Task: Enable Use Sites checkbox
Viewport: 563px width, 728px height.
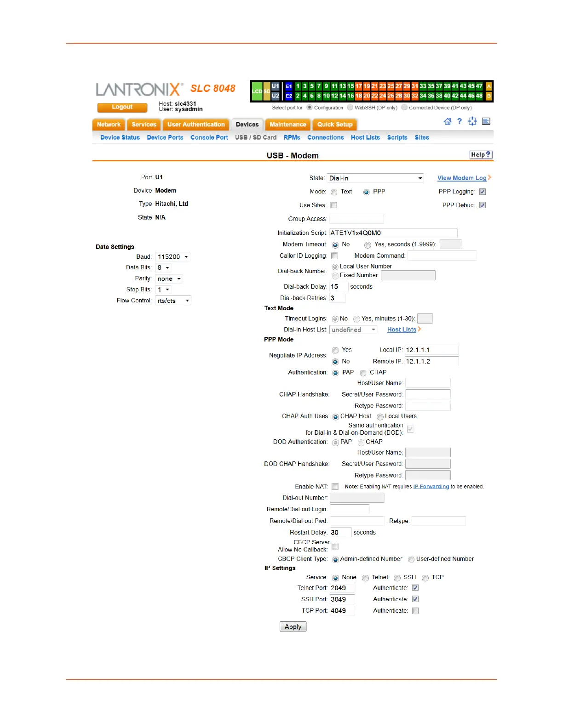Action: (334, 205)
